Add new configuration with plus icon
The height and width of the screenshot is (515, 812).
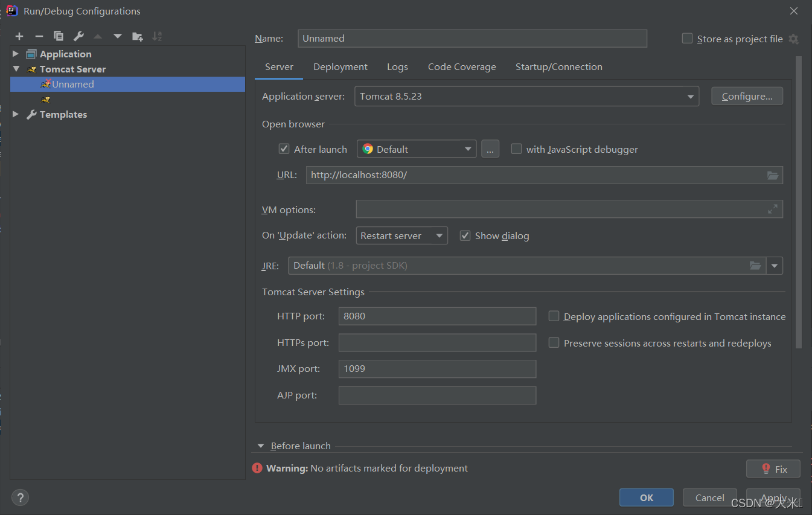[x=19, y=36]
